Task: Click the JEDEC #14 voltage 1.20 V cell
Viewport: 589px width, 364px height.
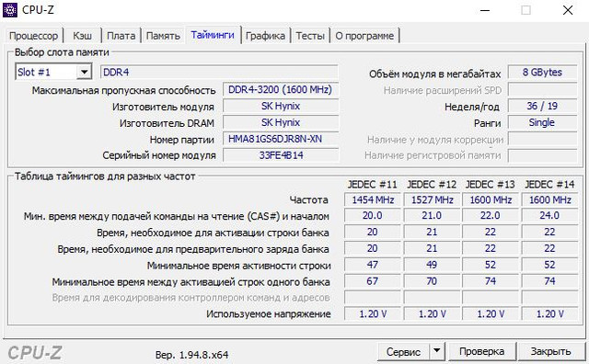Action: (550, 313)
